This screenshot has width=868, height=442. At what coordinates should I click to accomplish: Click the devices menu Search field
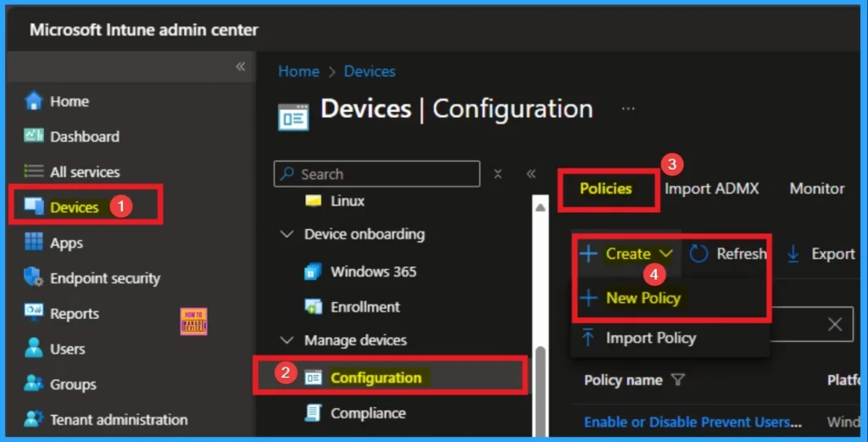click(377, 174)
